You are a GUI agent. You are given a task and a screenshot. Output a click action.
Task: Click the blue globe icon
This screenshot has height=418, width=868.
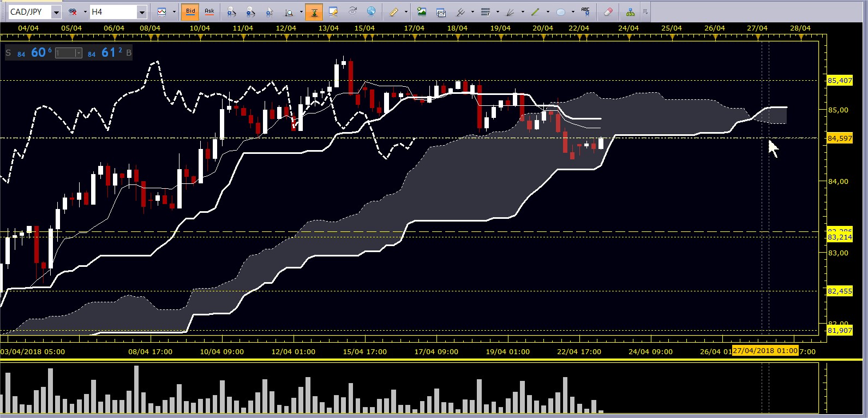point(371,11)
